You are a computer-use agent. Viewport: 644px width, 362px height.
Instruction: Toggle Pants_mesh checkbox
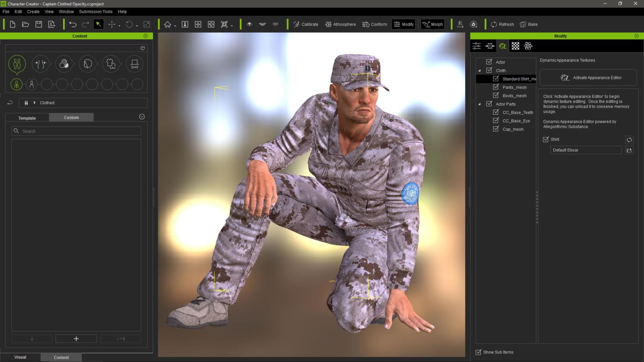point(496,87)
